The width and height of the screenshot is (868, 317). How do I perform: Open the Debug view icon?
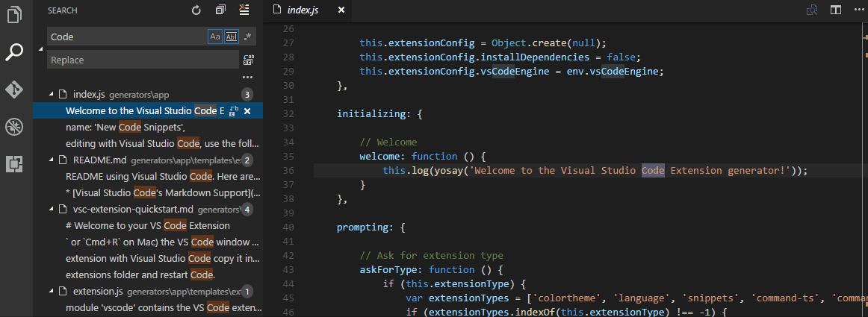click(15, 127)
